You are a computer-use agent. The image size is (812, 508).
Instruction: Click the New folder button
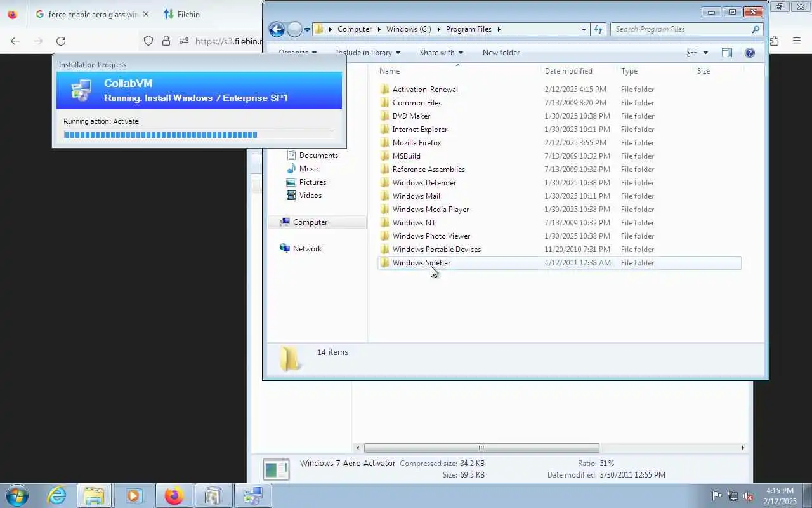click(x=501, y=53)
